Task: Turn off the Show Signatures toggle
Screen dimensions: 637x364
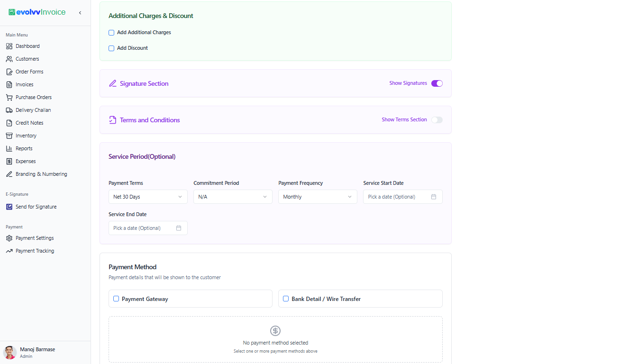Action: pyautogui.click(x=437, y=83)
